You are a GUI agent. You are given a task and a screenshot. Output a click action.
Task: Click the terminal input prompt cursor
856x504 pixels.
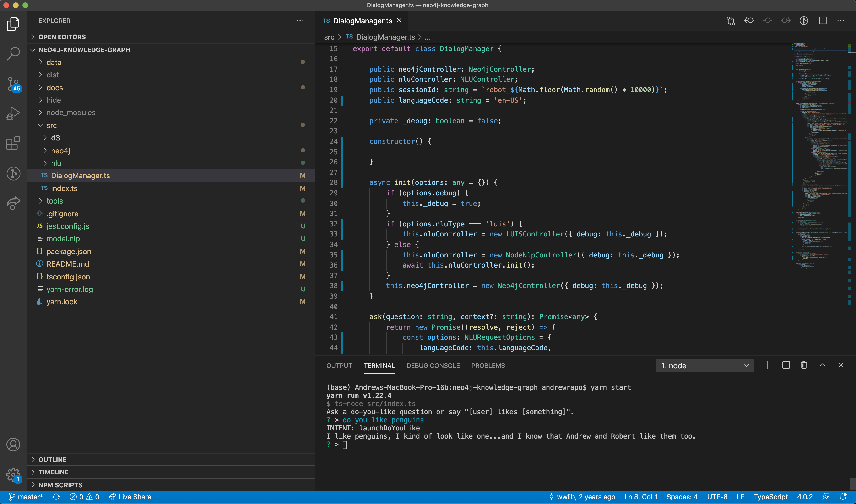pyautogui.click(x=345, y=445)
